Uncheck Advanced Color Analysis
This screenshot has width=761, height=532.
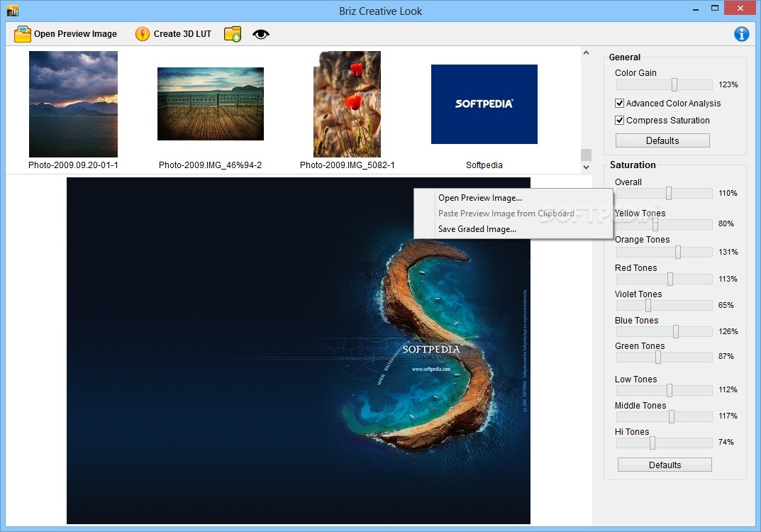pos(619,103)
